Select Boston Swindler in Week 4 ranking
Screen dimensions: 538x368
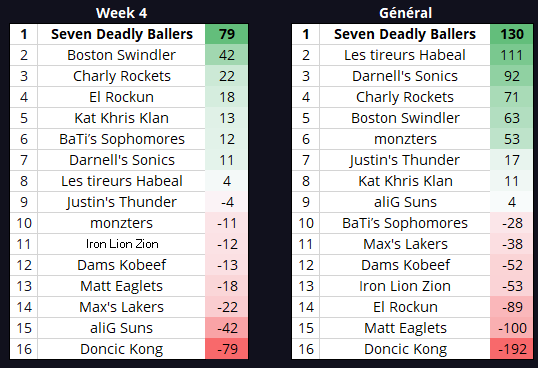[x=121, y=55]
